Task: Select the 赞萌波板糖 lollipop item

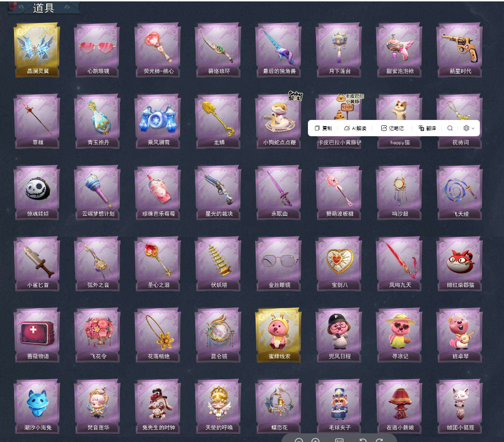Action: 339,193
